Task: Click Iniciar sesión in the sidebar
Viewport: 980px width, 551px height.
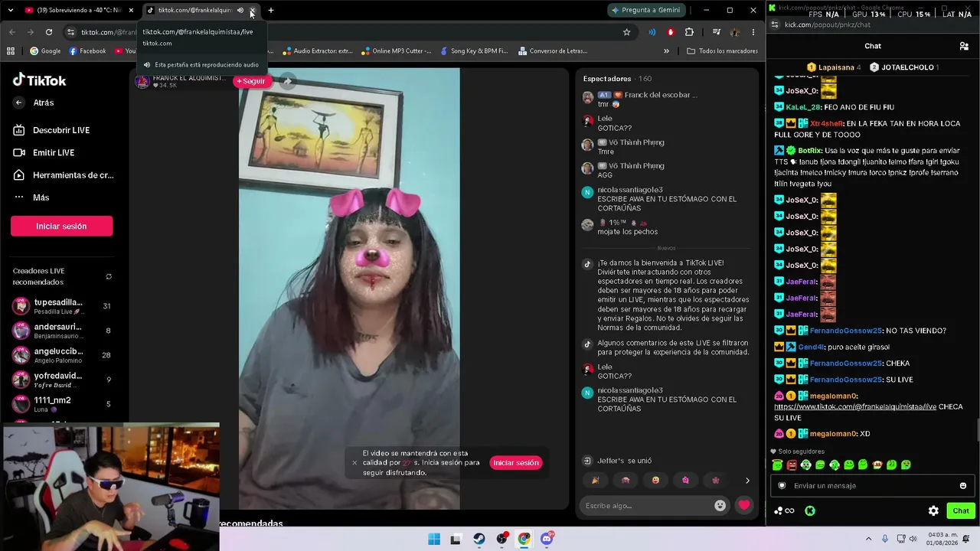Action: pos(61,226)
